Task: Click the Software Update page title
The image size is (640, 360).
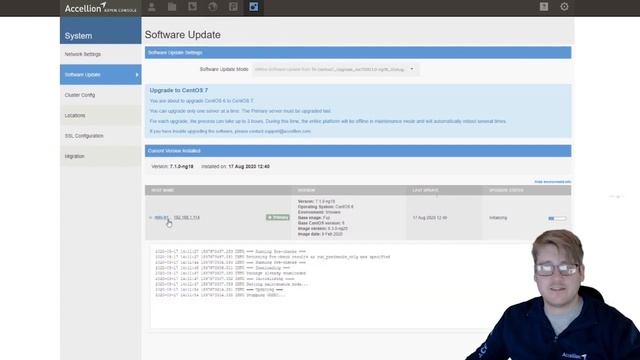Action: click(182, 35)
